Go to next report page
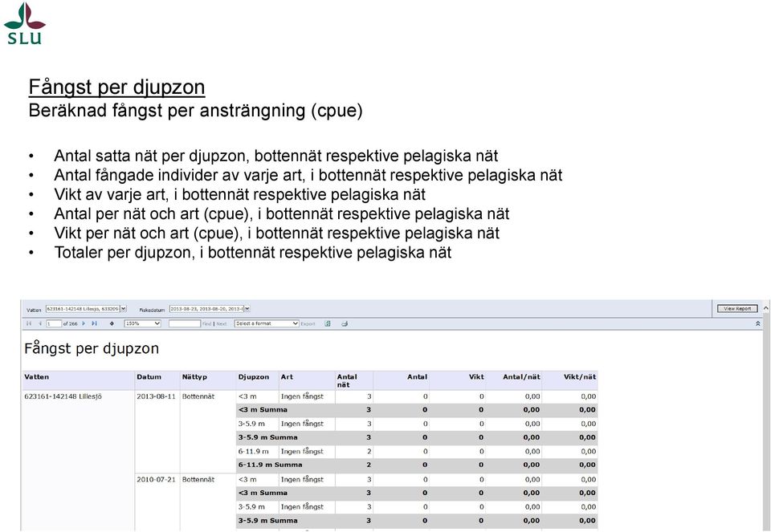This screenshot has height=532, width=771. point(84,323)
